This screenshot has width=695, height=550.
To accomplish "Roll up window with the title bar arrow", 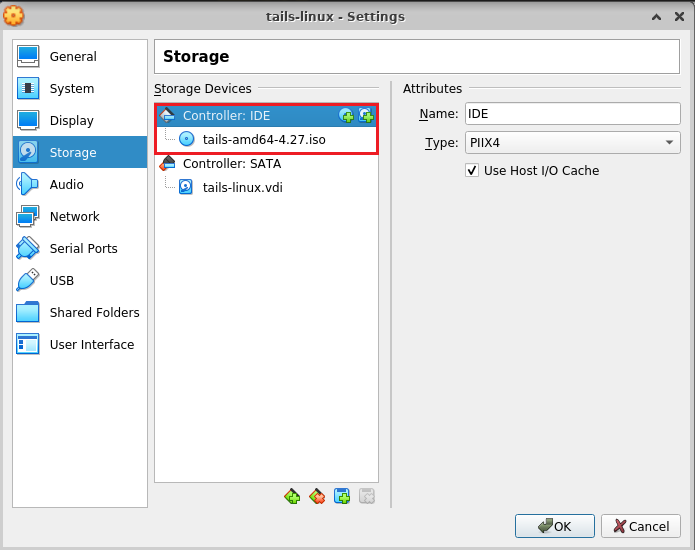I will (656, 17).
